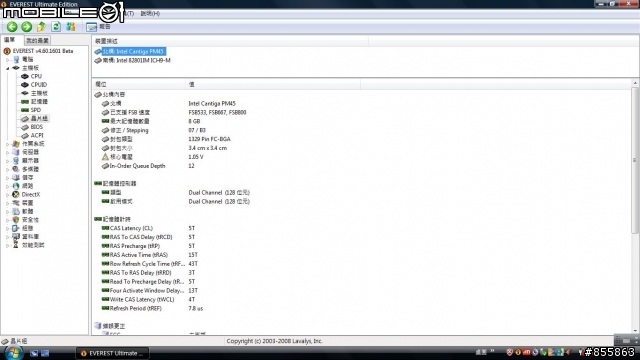Image resolution: width=640 pixels, height=360 pixels.
Task: Expand the 效能測試 node arrow
Action: 7,245
